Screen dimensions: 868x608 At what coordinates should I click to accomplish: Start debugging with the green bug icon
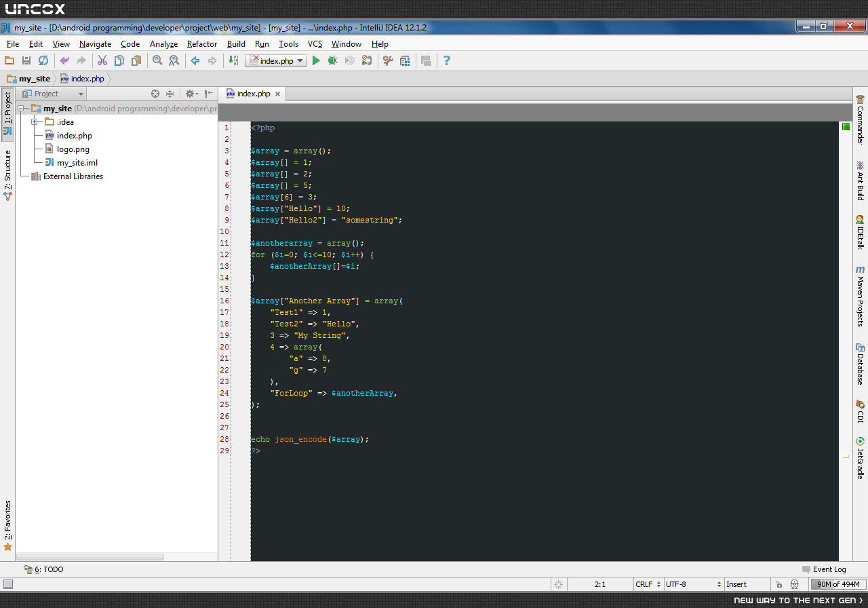tap(333, 61)
